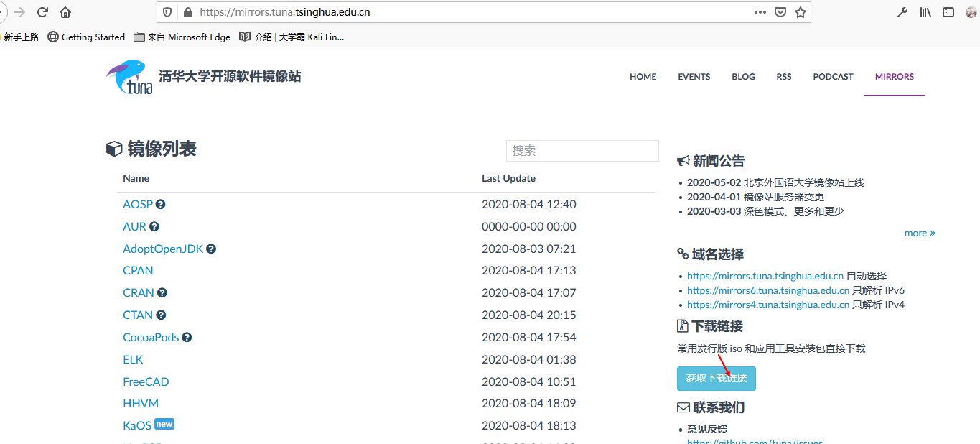
Task: Click the 搜索 mirror search field
Action: (x=582, y=151)
